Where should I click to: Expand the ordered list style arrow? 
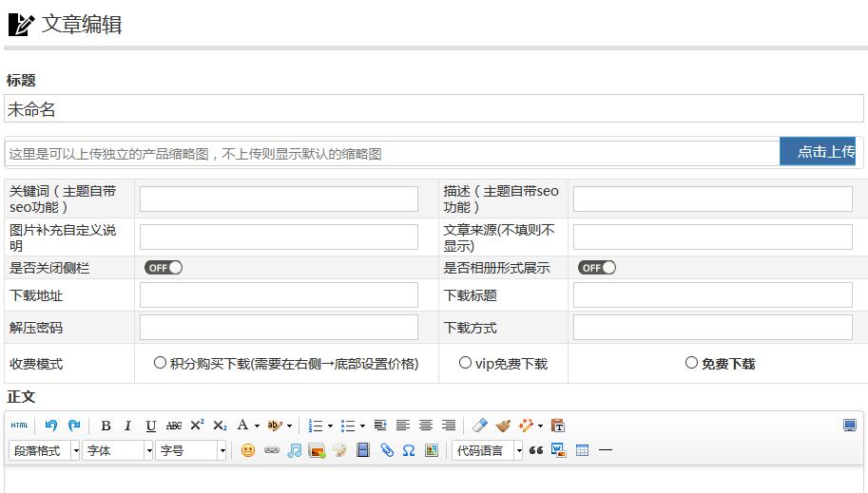point(330,427)
